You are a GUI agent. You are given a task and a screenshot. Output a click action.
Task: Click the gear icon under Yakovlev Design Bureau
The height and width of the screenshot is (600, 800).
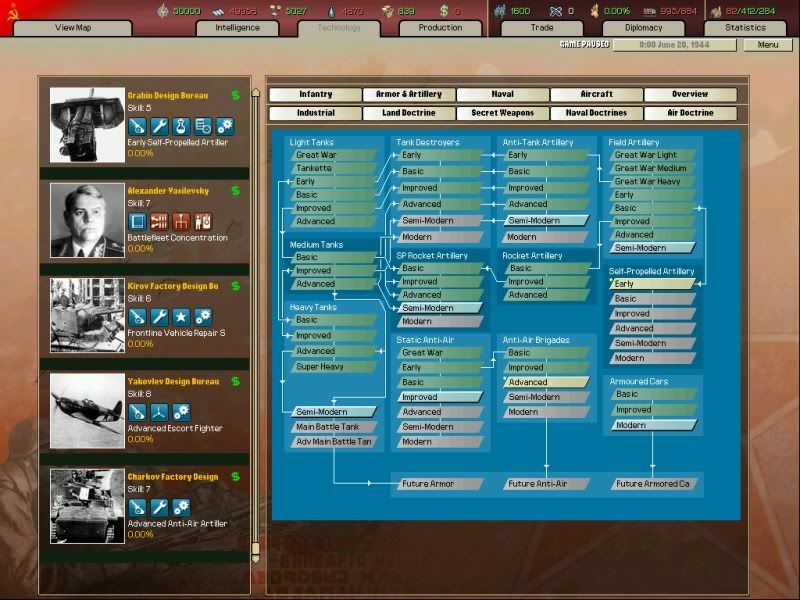tap(181, 412)
